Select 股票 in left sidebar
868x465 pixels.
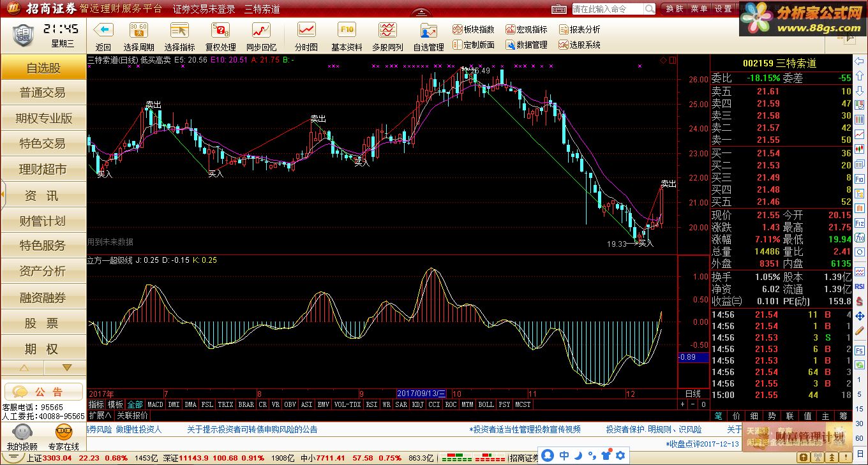(43, 323)
